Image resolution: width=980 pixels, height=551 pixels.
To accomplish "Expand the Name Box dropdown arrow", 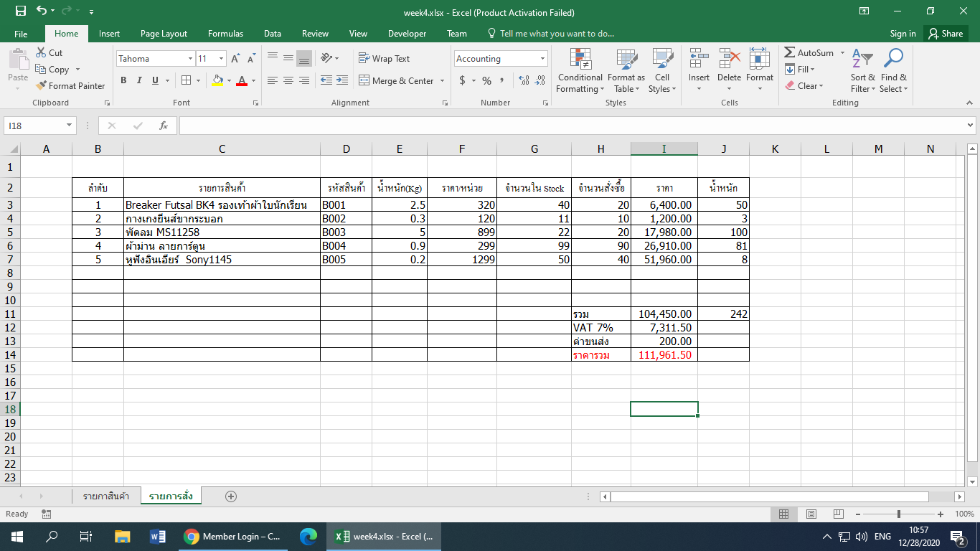I will [70, 126].
